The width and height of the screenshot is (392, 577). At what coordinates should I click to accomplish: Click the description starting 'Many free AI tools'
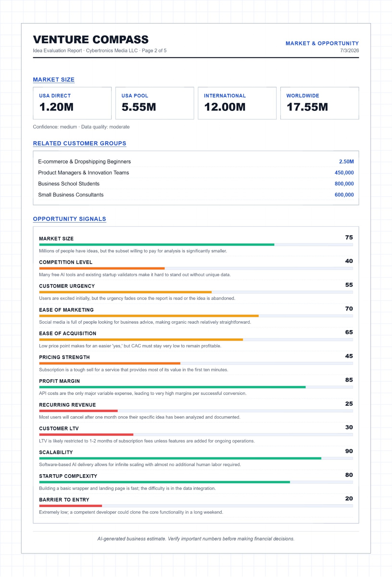(x=135, y=275)
